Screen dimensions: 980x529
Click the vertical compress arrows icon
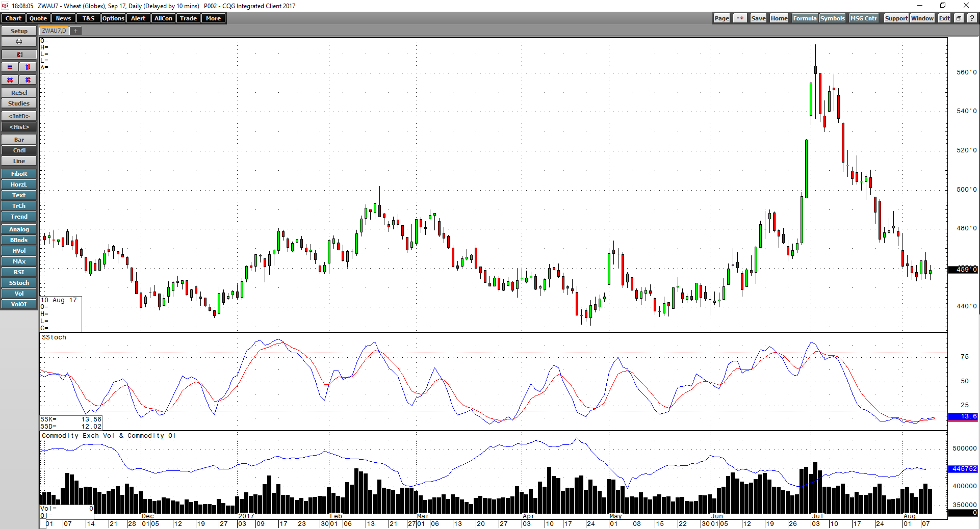(x=28, y=80)
